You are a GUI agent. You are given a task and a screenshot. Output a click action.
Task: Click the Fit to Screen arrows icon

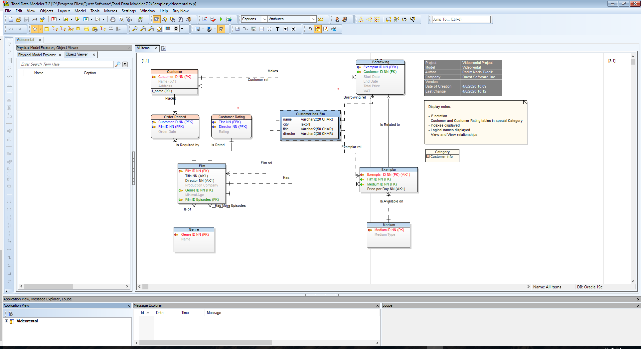pyautogui.click(x=159, y=29)
